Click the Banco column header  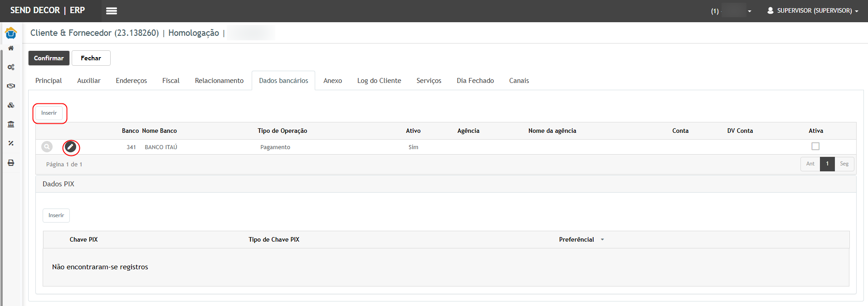[130, 131]
